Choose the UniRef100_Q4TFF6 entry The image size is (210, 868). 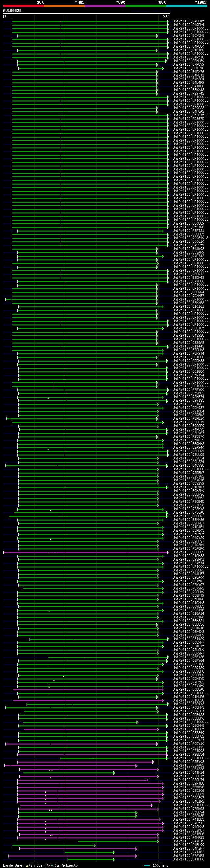(188, 859)
